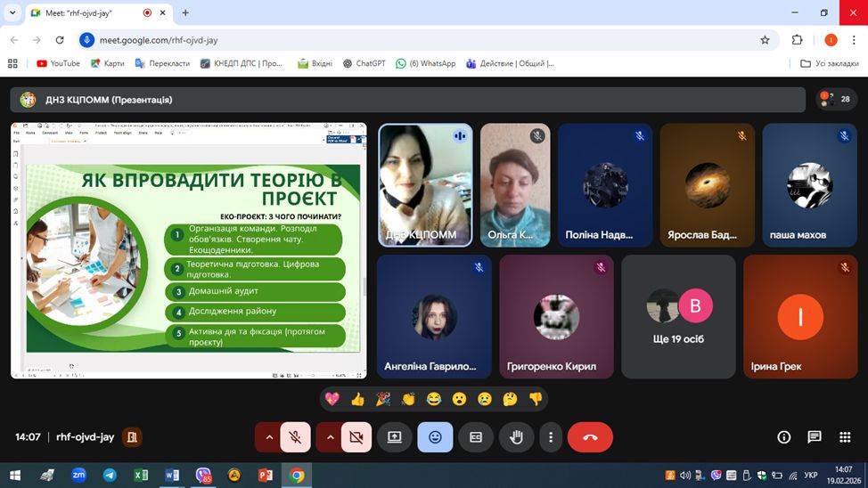The height and width of the screenshot is (488, 868).
Task: Open the ChatGPT bookmark
Action: [364, 63]
